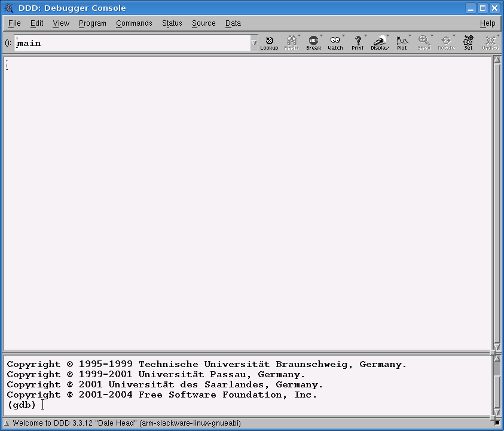The image size is (504, 431).
Task: Open the Status menu
Action: coord(172,23)
